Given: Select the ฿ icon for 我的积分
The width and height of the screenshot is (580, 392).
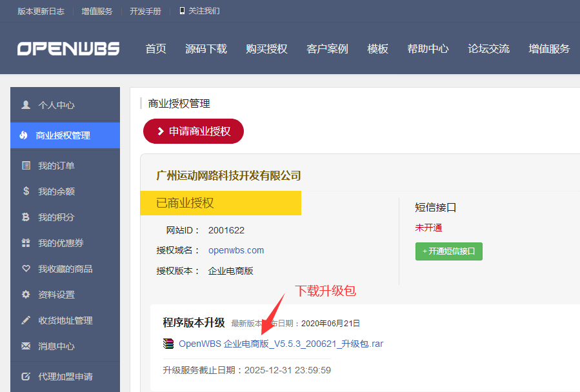Looking at the screenshot, I should coord(26,217).
